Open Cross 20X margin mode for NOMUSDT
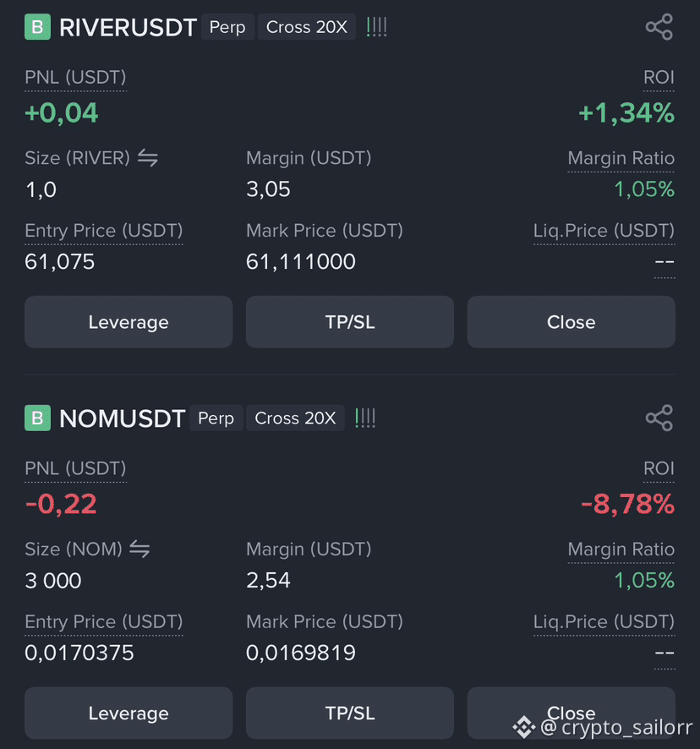 295,418
